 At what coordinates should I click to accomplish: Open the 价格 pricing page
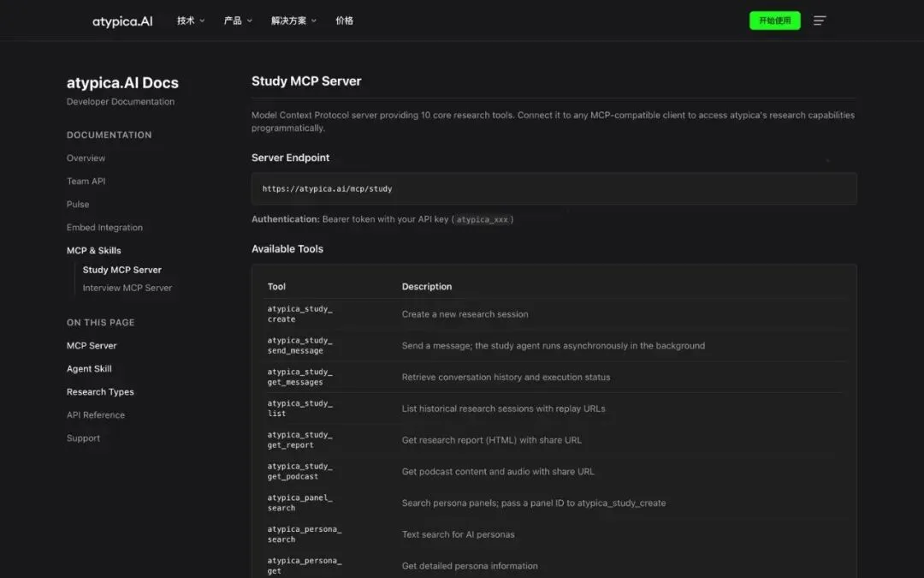(x=344, y=21)
